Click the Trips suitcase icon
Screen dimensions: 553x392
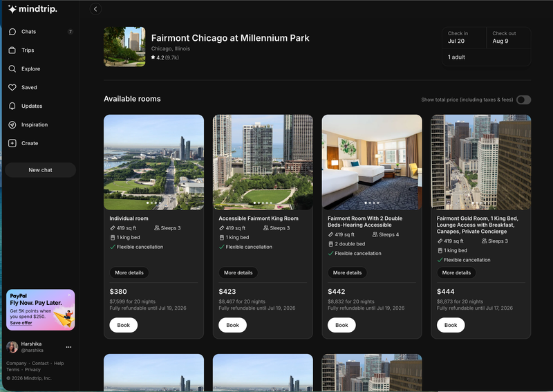point(12,50)
